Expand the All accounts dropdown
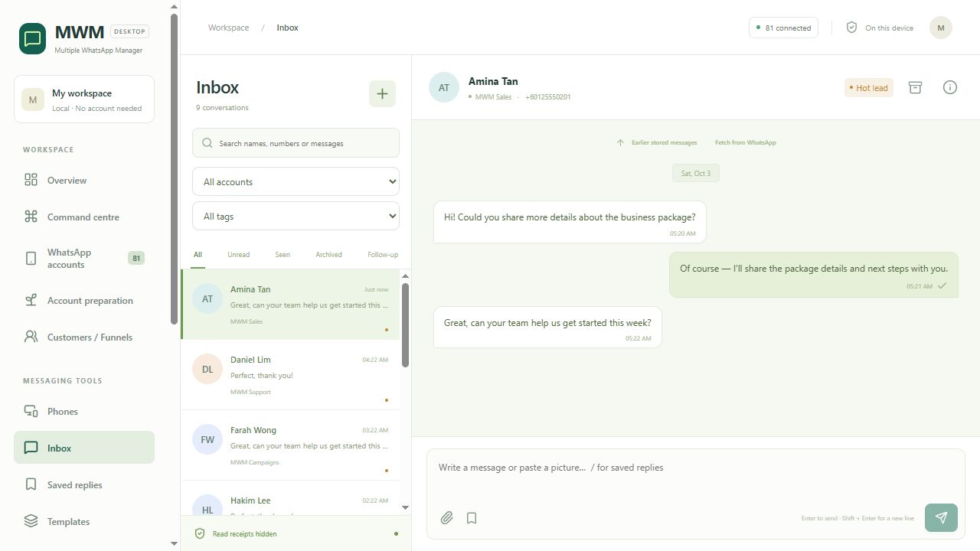The width and height of the screenshot is (980, 551). [x=296, y=181]
